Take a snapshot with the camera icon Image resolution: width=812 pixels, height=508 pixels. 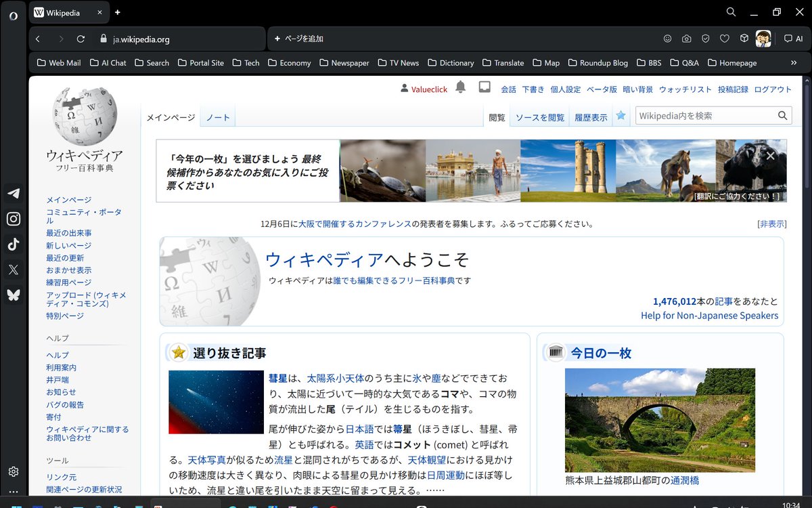pos(686,39)
